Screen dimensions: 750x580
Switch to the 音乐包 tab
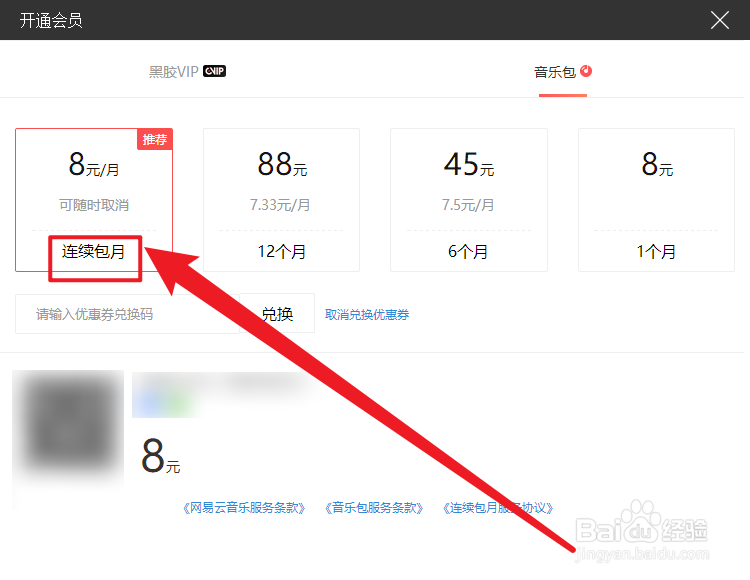coord(562,72)
